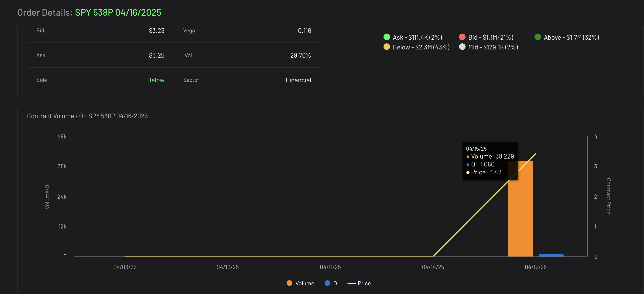Click the Sector value Financial
Viewport: 644px width, 294px height.
(298, 80)
